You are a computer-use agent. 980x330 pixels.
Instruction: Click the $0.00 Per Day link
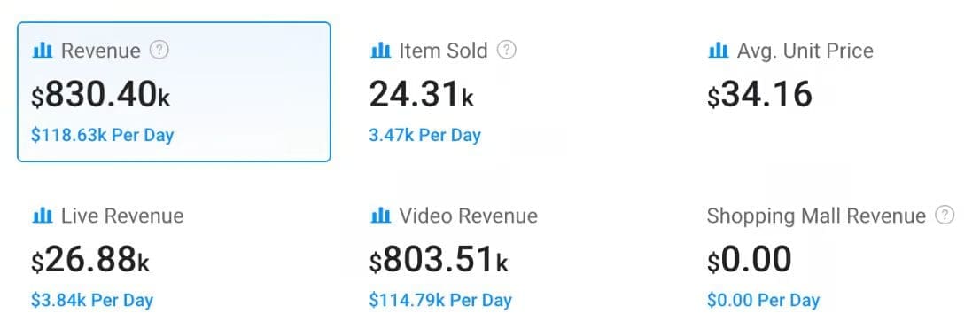pos(763,301)
